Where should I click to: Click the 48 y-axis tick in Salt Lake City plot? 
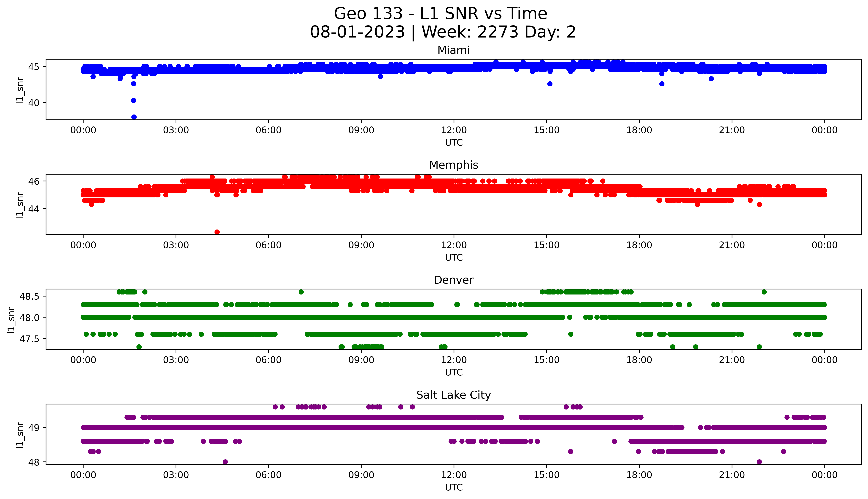click(34, 462)
